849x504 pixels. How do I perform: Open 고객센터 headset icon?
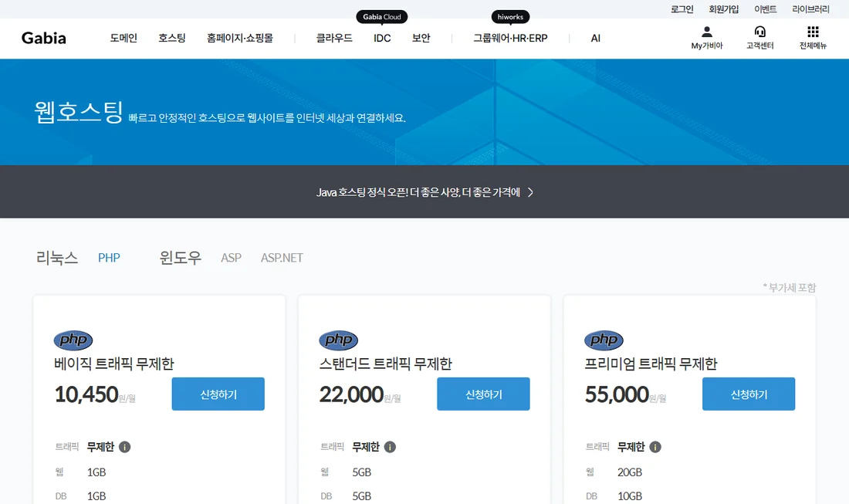click(759, 32)
